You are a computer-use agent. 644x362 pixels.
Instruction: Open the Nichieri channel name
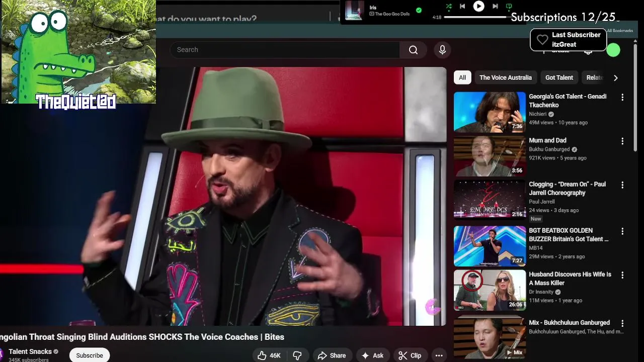click(x=537, y=114)
